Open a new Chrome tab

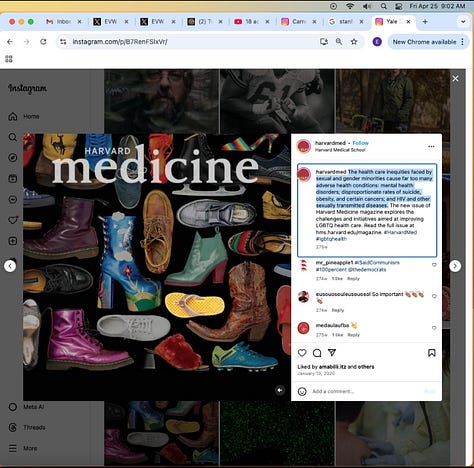coord(425,22)
